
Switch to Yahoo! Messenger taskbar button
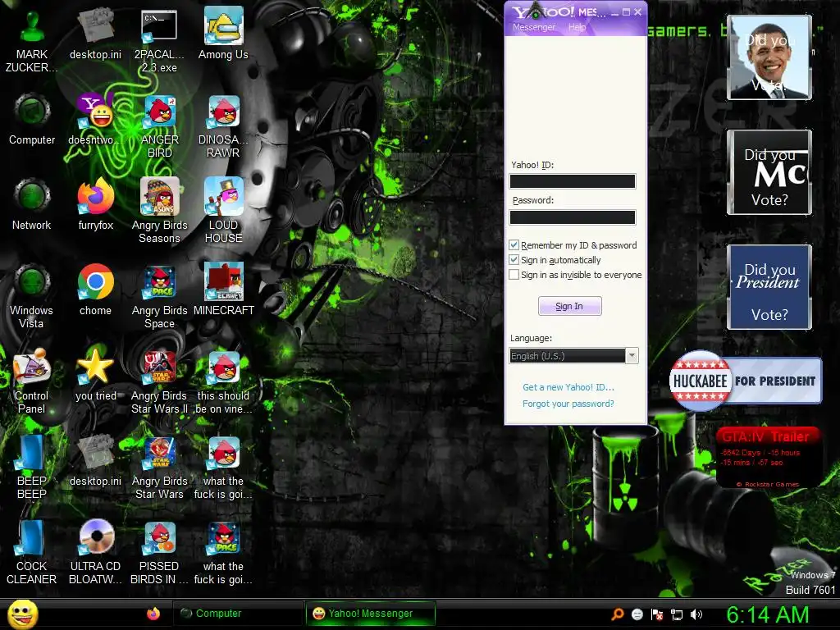[x=370, y=614]
